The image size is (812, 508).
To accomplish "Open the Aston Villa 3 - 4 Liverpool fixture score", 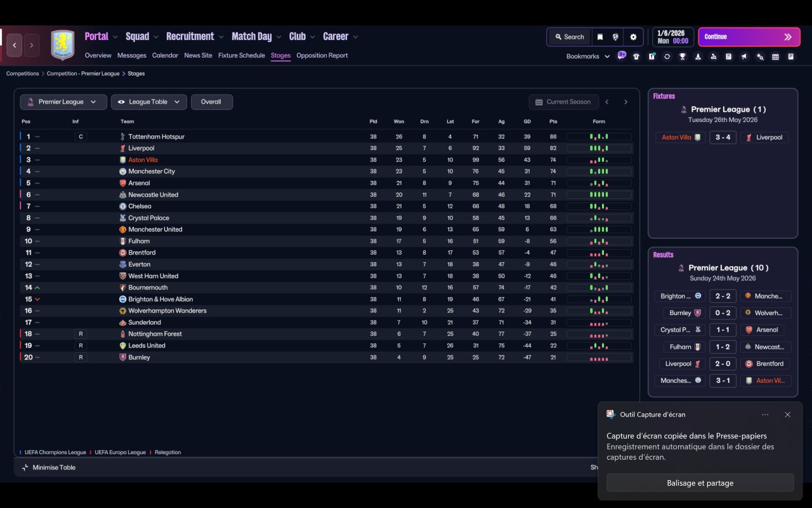I will point(723,137).
